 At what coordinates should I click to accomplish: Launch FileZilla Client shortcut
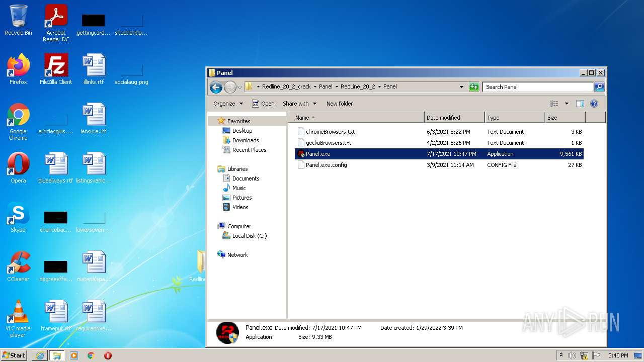point(56,69)
